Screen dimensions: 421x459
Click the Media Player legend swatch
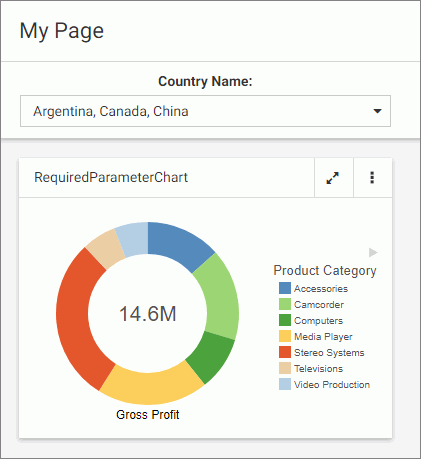tap(285, 336)
